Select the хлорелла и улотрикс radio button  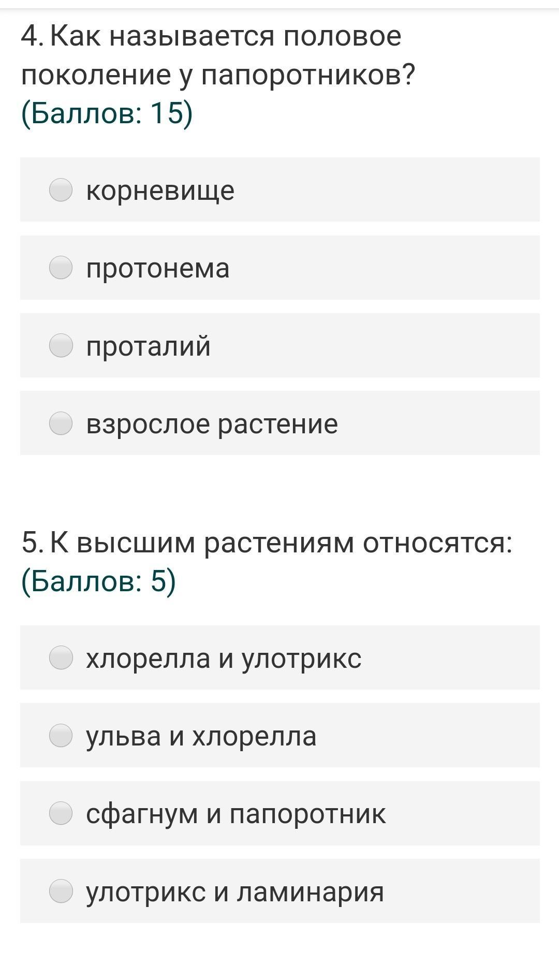point(61,657)
